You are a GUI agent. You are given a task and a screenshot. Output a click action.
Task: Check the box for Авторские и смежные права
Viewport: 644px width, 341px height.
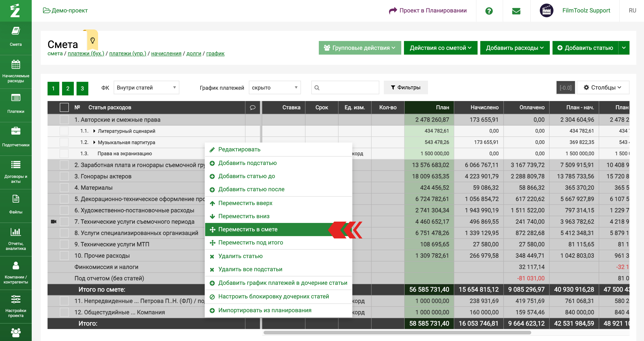pyautogui.click(x=64, y=120)
